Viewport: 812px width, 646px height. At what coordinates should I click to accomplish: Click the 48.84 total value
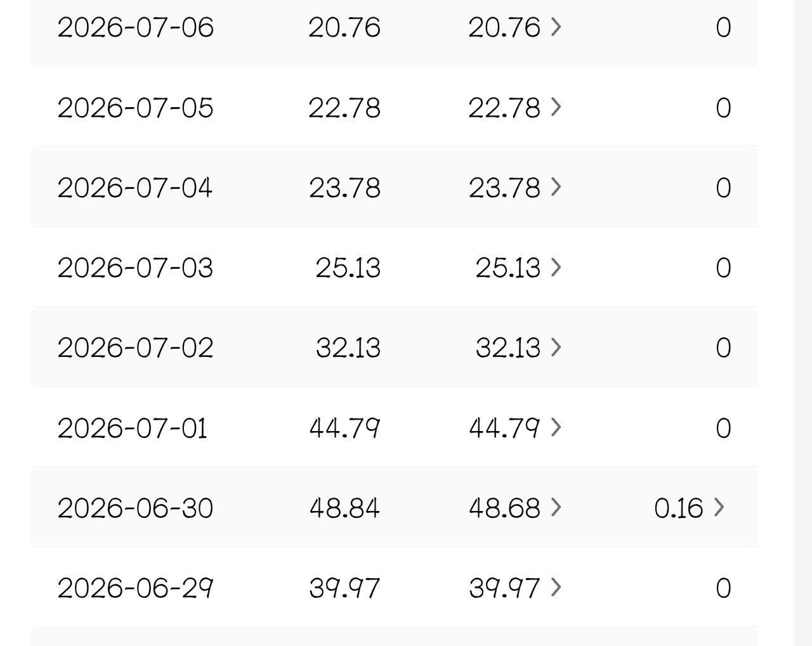click(x=344, y=508)
